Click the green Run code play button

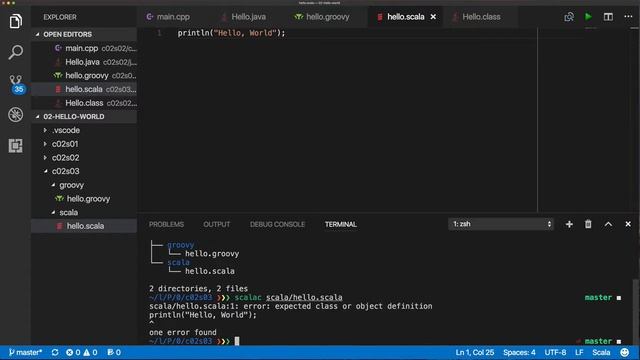[588, 17]
